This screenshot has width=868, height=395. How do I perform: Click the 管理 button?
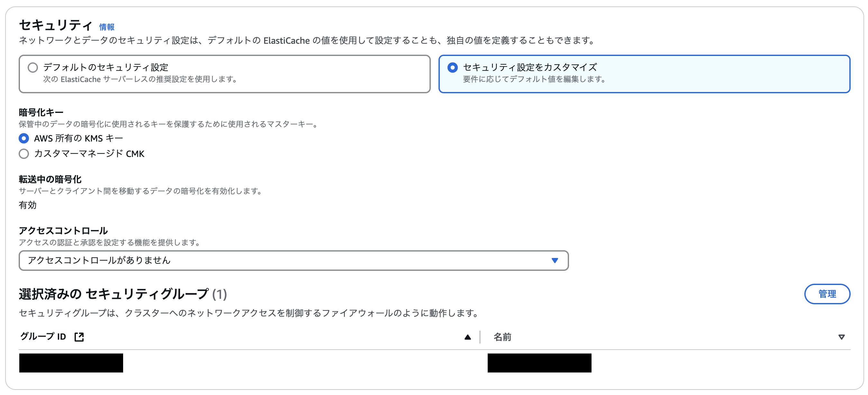[x=827, y=294]
